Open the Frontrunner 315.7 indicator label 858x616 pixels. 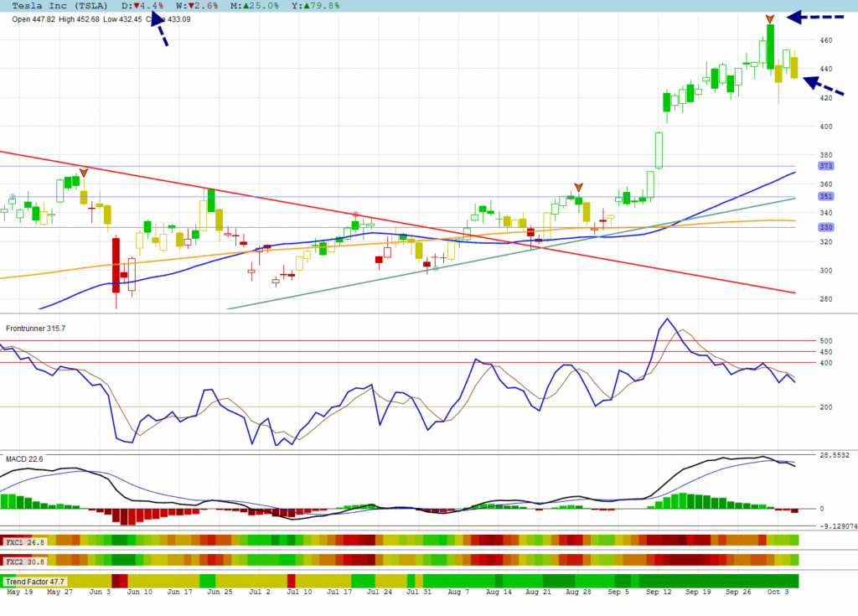pos(35,328)
